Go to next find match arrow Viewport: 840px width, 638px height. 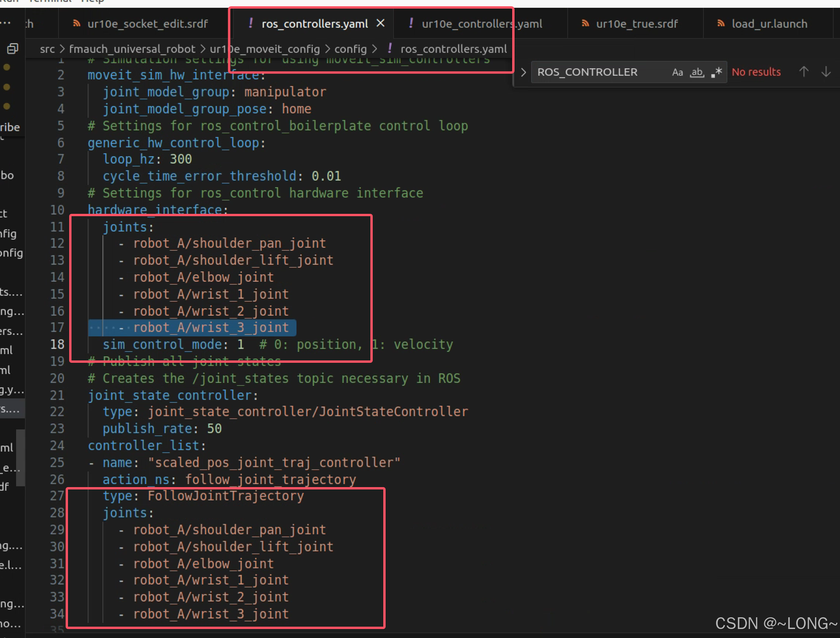826,72
